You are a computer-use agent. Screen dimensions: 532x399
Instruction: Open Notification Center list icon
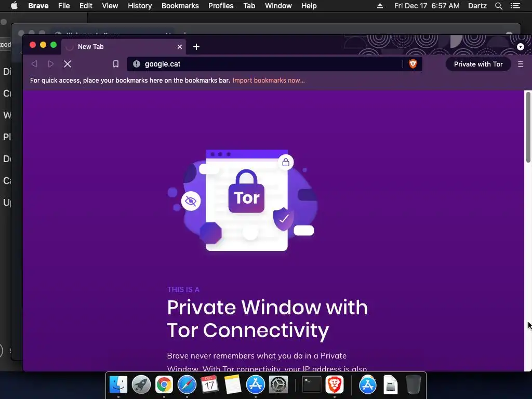tap(515, 6)
